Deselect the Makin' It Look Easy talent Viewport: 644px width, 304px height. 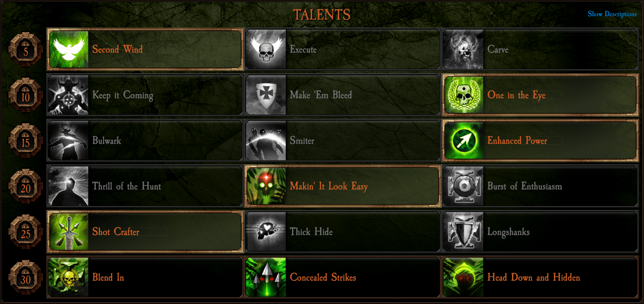click(343, 186)
